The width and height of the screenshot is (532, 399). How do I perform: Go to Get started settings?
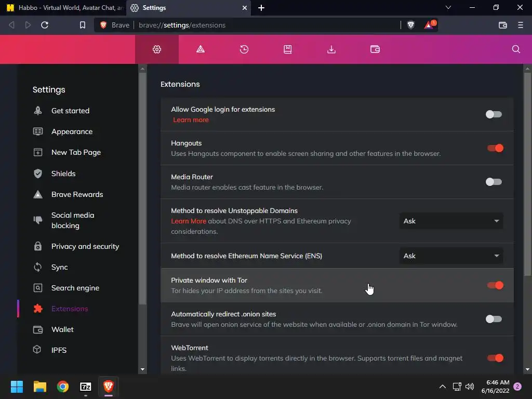pyautogui.click(x=70, y=111)
